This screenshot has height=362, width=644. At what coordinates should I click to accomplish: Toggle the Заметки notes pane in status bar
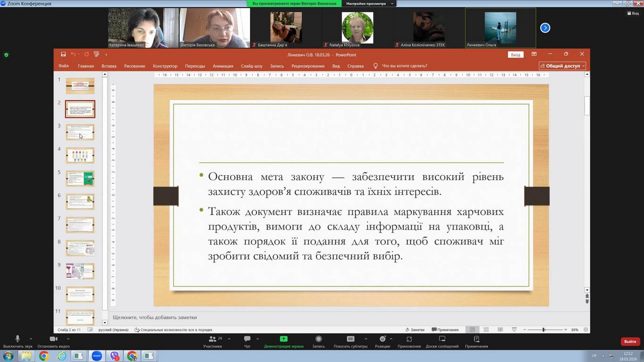(x=415, y=329)
